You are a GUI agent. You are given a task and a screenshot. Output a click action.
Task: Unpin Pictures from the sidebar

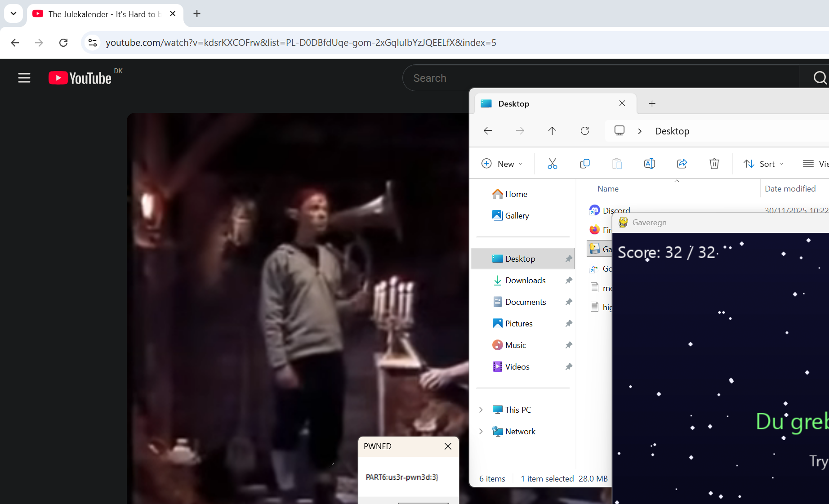(x=568, y=323)
